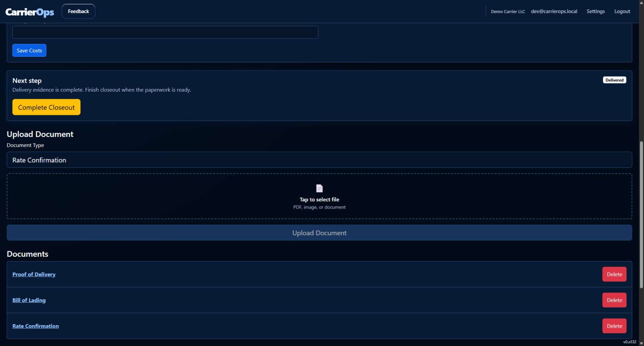
Task: Tap to select a file to upload
Action: [319, 196]
